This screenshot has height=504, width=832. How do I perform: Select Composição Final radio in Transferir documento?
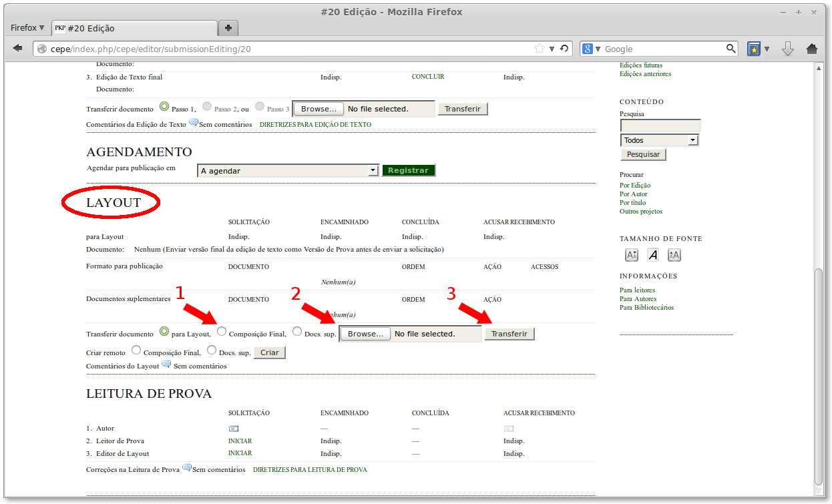(222, 332)
